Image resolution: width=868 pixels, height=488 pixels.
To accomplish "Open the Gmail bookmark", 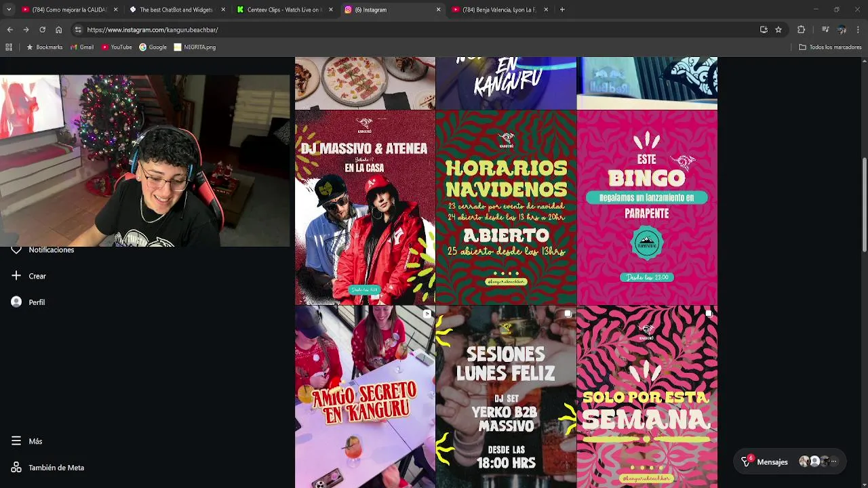I will pos(82,47).
